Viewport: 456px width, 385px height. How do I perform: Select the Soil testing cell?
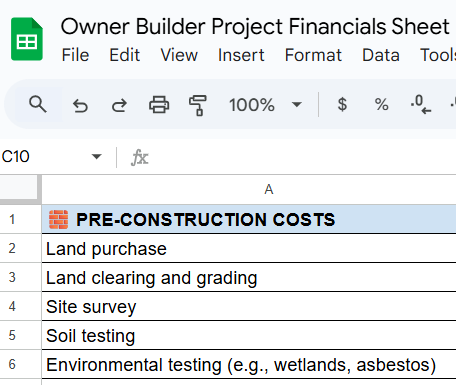click(249, 335)
